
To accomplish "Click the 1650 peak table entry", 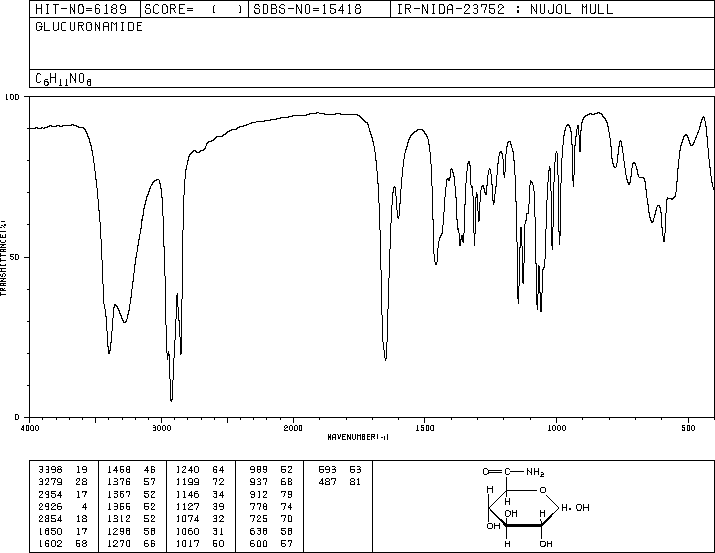I will [50, 532].
